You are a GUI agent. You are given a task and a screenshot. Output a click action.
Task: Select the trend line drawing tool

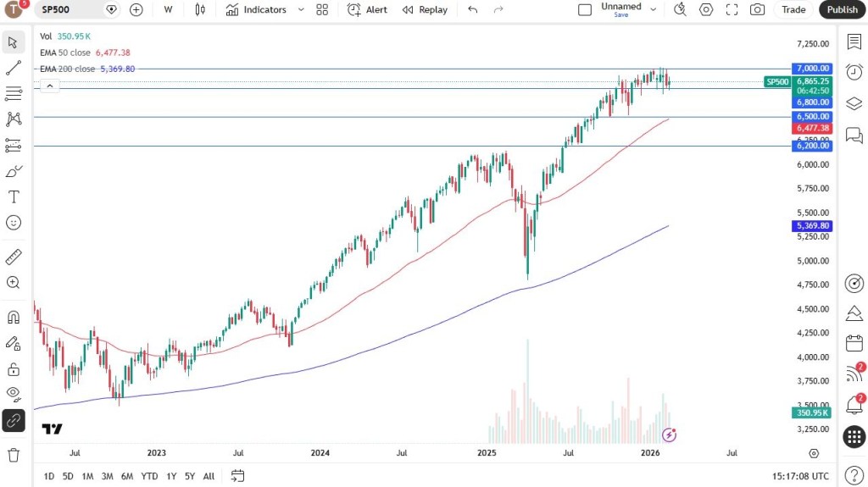[x=14, y=68]
